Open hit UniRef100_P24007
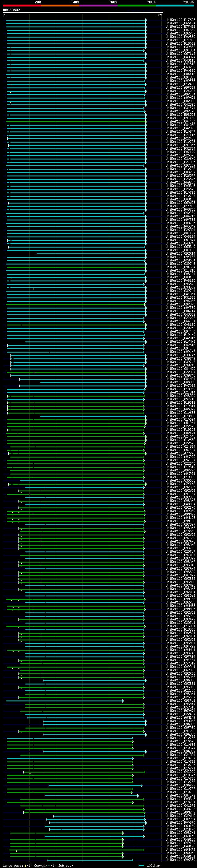Image resolution: width=197 pixels, height=868 pixels. (180, 91)
